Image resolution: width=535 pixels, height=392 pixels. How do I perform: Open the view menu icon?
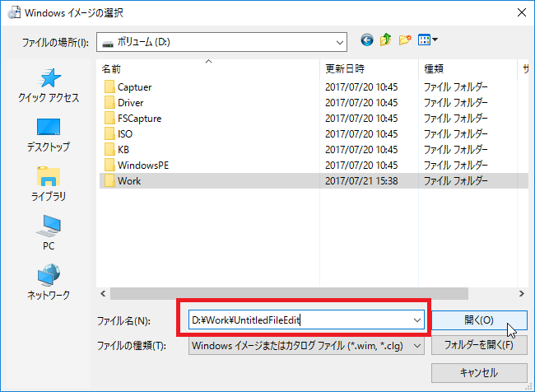(x=427, y=40)
